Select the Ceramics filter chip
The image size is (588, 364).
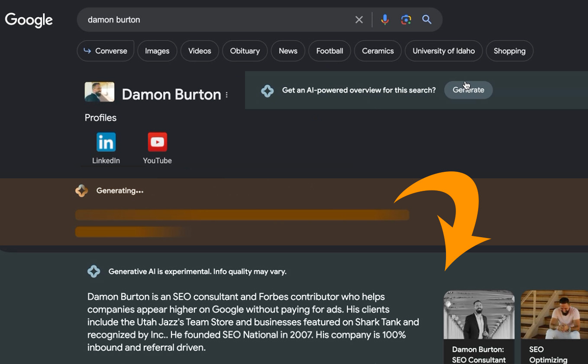pos(378,51)
